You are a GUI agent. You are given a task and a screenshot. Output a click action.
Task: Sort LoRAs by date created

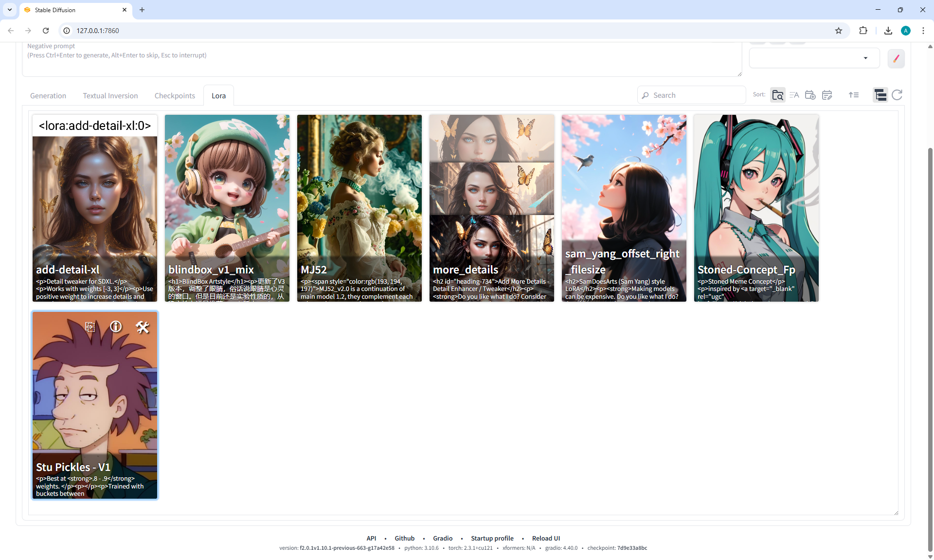tap(810, 95)
